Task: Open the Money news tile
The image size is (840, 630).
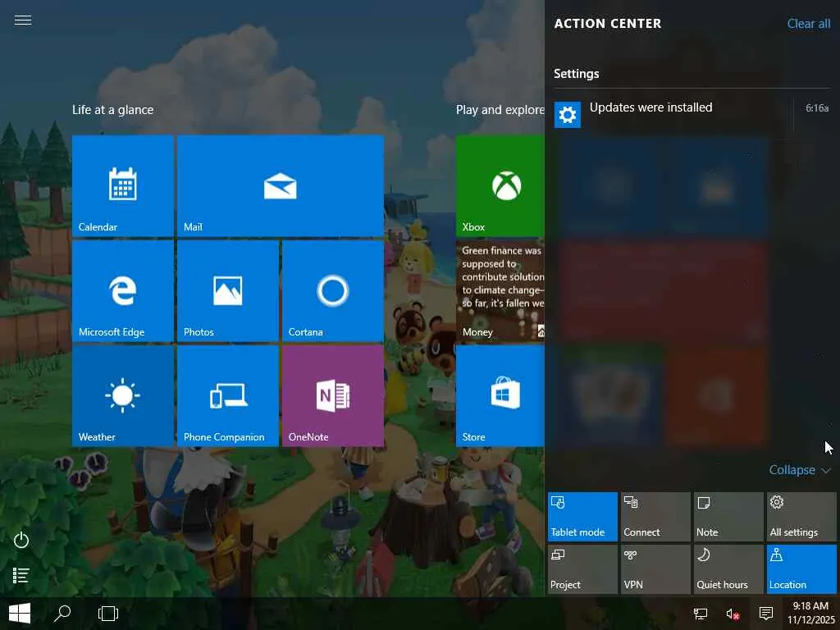Action: tap(500, 290)
